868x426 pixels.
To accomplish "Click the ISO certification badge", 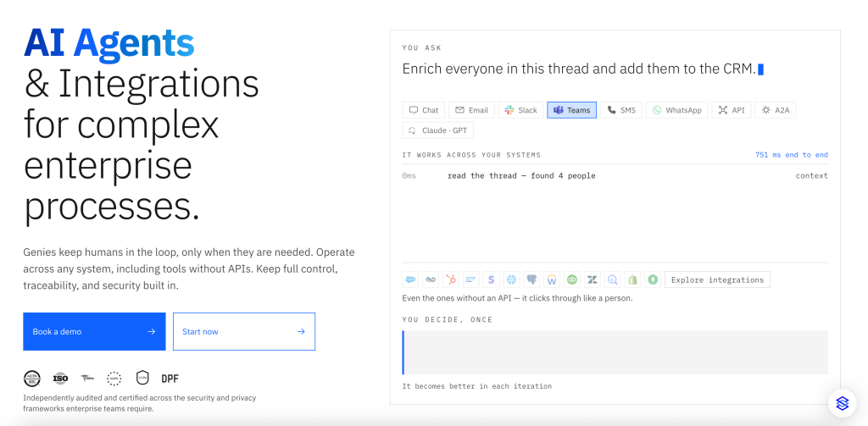I will 60,379.
